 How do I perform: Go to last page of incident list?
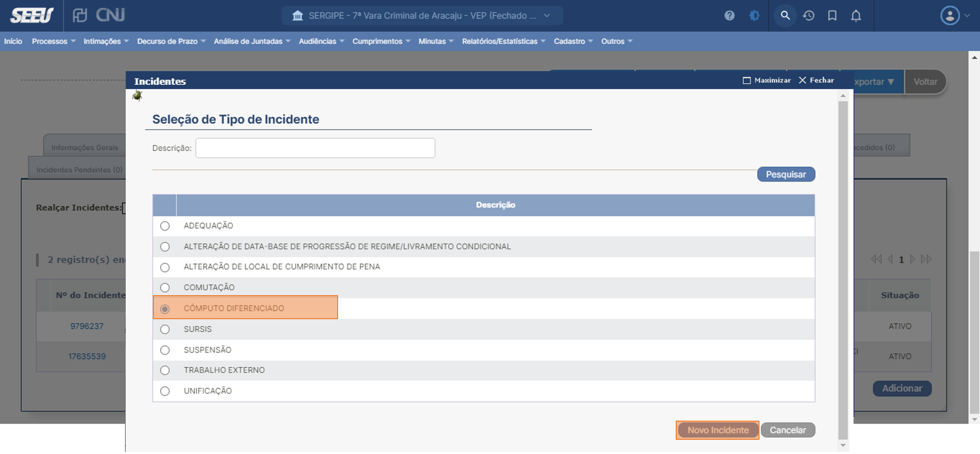pos(926,259)
